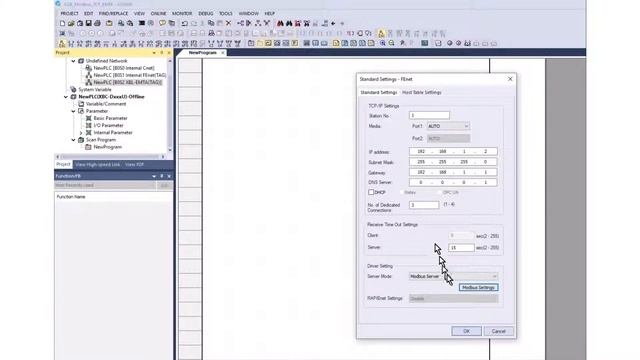Click the Basic Parameter item icon
The width and height of the screenshot is (640, 360).
[88, 118]
